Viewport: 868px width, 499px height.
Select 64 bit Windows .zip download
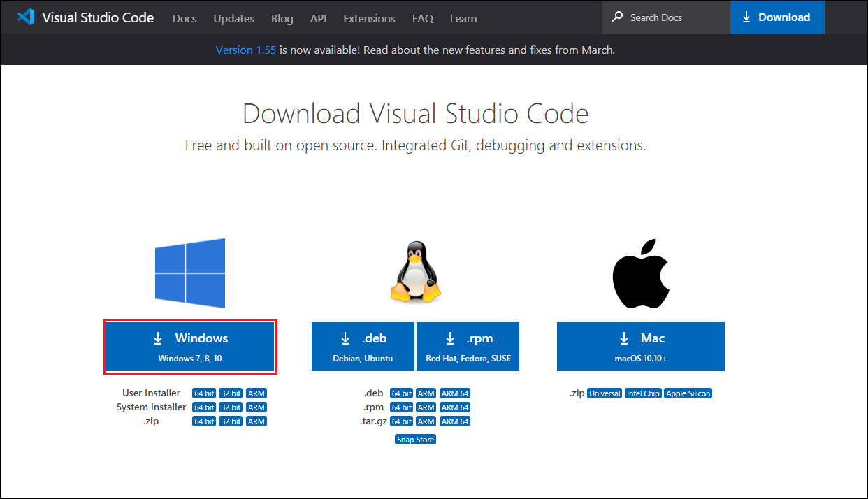[204, 421]
